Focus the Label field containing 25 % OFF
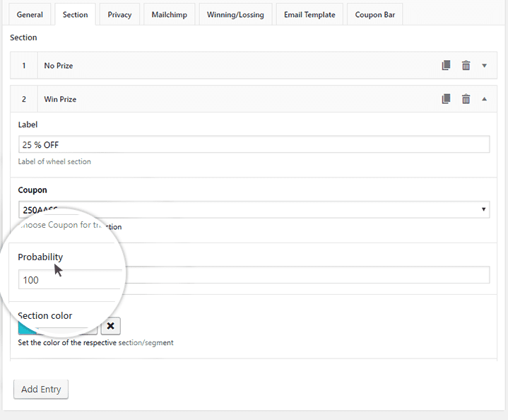Screen dimensions: 508x420 pos(254,144)
